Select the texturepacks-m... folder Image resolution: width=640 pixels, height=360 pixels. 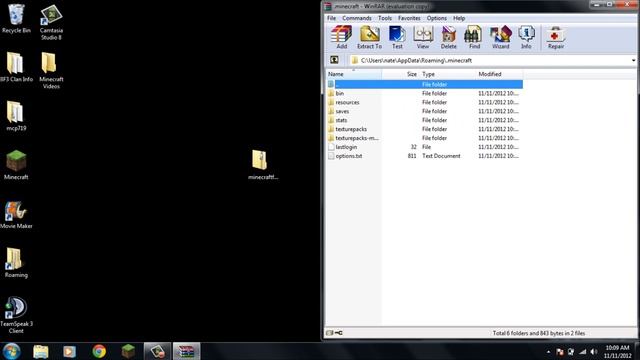(x=424, y=138)
